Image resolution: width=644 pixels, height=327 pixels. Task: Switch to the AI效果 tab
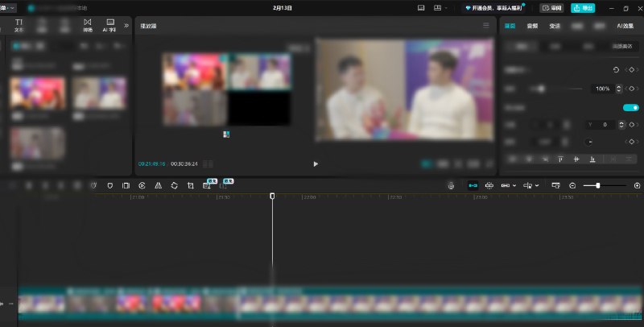click(x=625, y=26)
